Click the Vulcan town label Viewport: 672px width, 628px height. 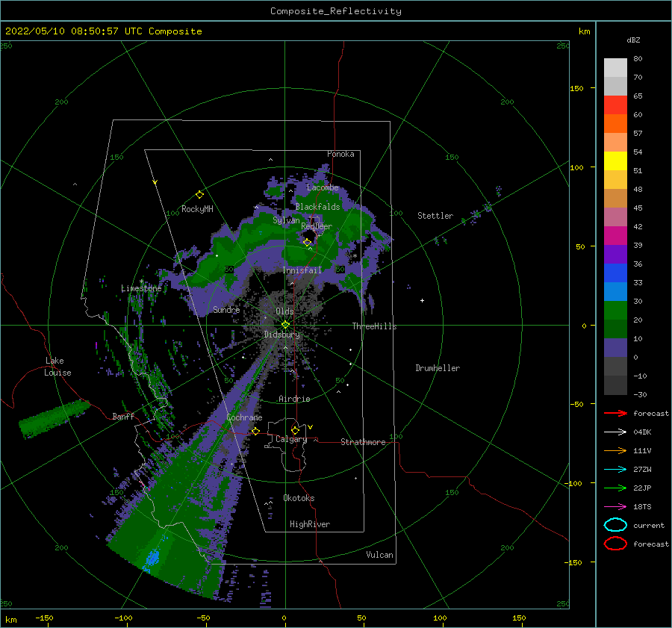pos(379,555)
